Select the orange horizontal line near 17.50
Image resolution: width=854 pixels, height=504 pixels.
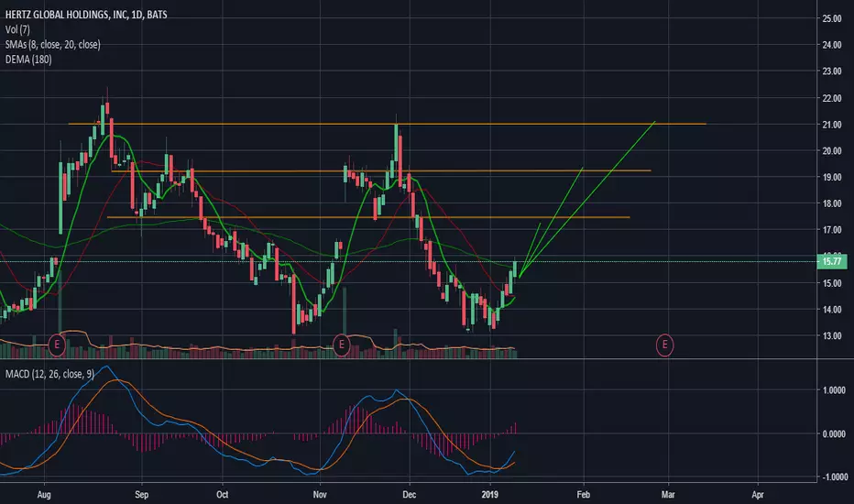click(368, 217)
